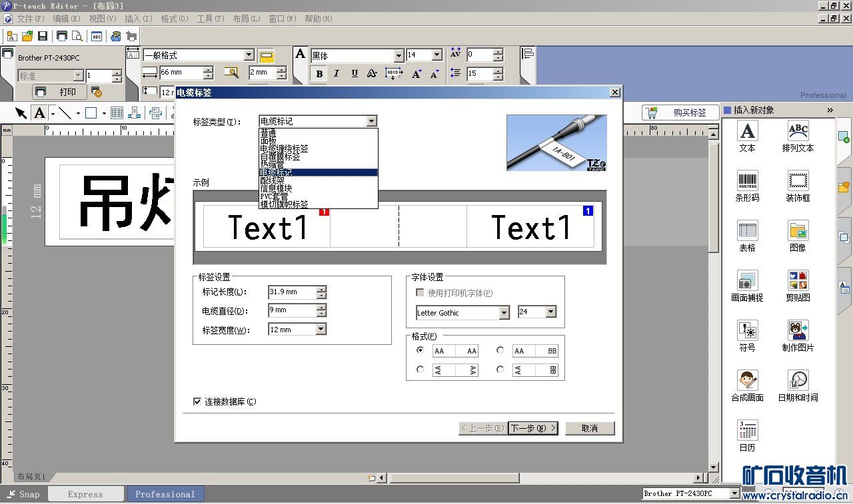The width and height of the screenshot is (853, 504).
Task: Click the 标记长度 31.9 mm field
Action: pos(292,292)
